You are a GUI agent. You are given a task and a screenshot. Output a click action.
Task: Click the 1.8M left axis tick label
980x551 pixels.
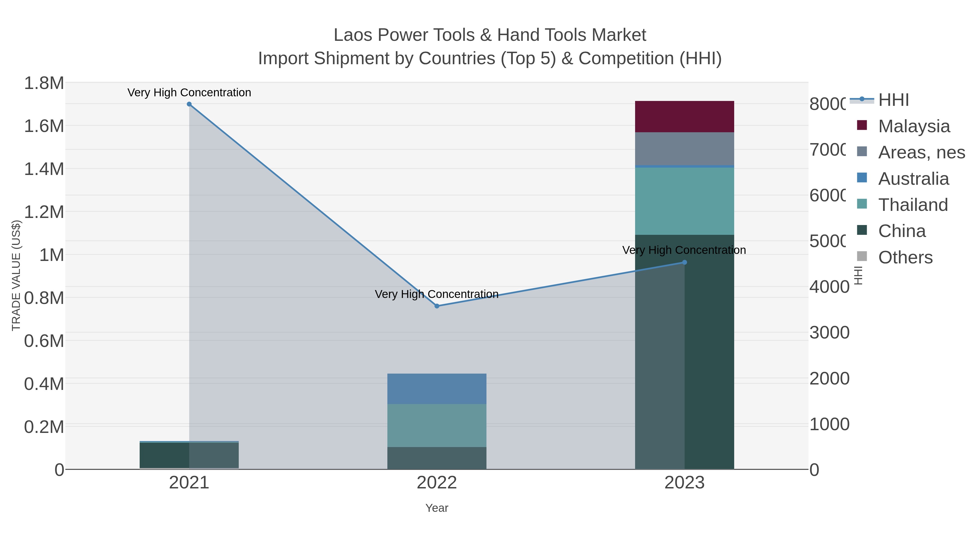(44, 83)
